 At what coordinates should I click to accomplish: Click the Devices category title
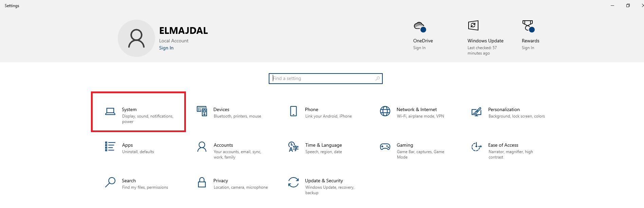(x=221, y=109)
